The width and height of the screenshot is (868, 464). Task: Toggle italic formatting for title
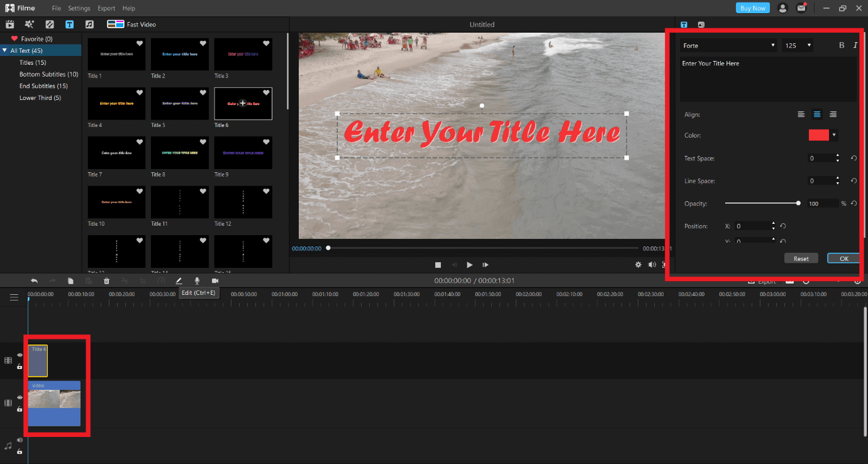coord(855,45)
